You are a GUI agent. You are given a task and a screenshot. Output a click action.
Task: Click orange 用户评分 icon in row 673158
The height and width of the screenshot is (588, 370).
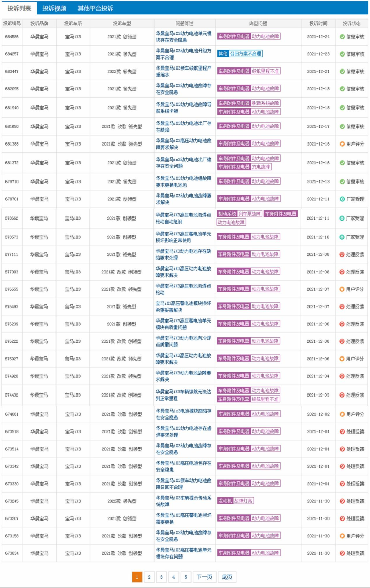point(342,536)
